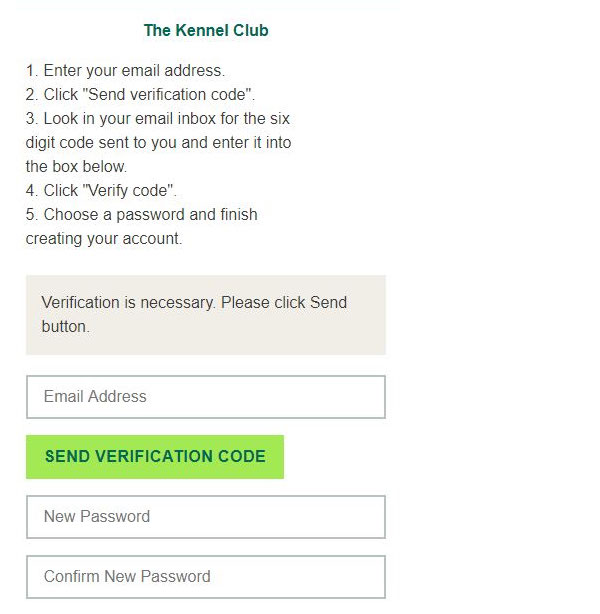600x614 pixels.
Task: Click The Kennel Club heading
Action: click(x=206, y=30)
